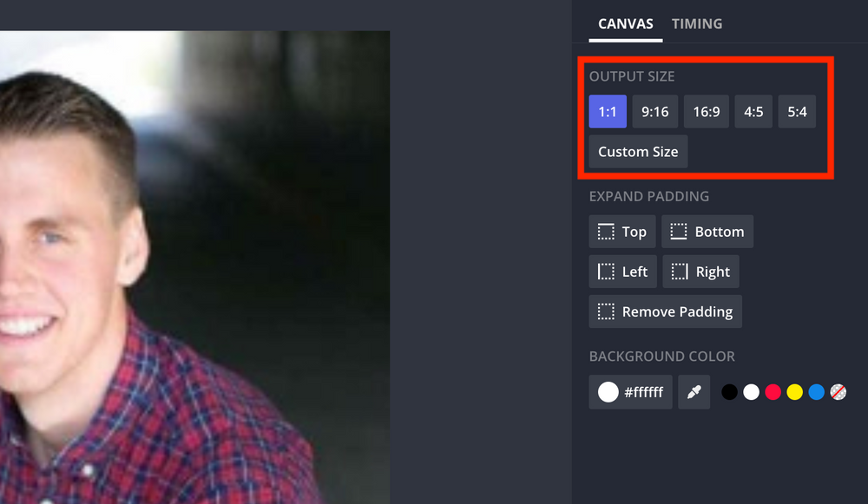Switch to the TIMING tab
Viewport: 868px width, 504px height.
pyautogui.click(x=696, y=23)
